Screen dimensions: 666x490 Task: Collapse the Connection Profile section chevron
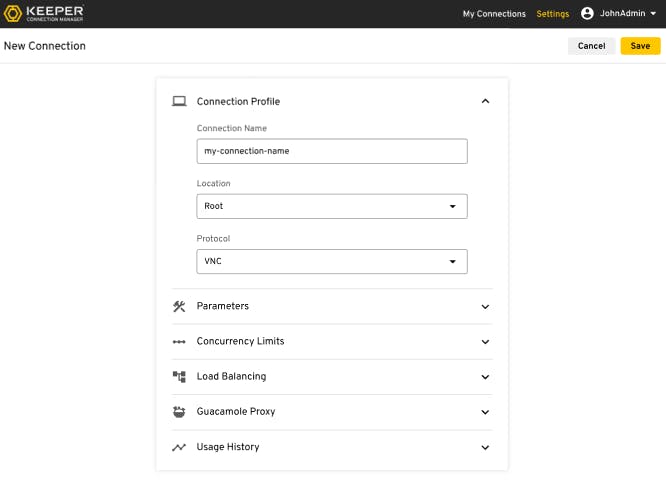click(485, 101)
